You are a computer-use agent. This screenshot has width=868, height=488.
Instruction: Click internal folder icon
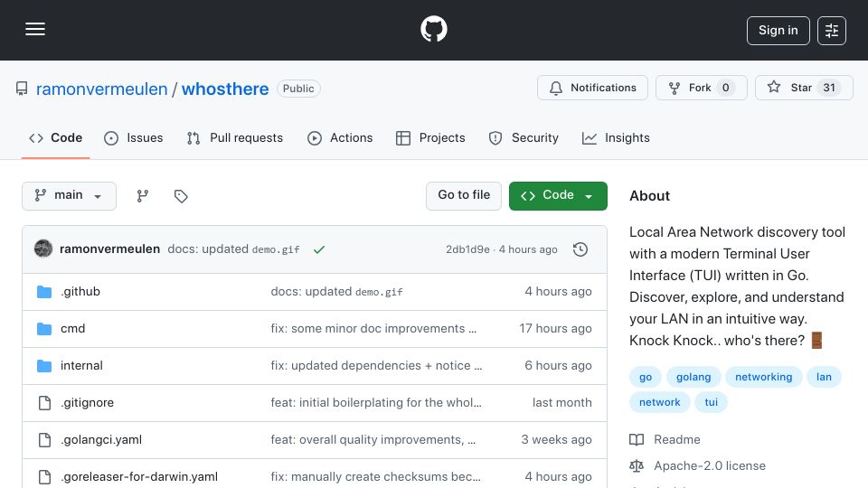44,366
